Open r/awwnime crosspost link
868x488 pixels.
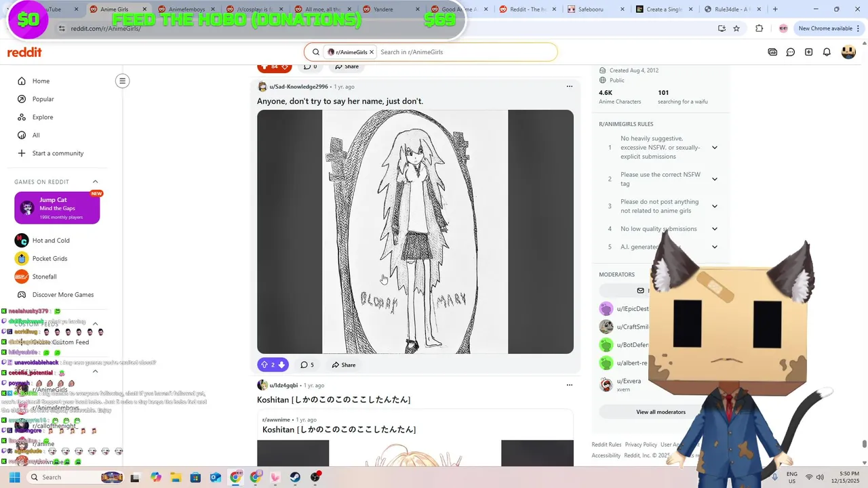pos(276,420)
